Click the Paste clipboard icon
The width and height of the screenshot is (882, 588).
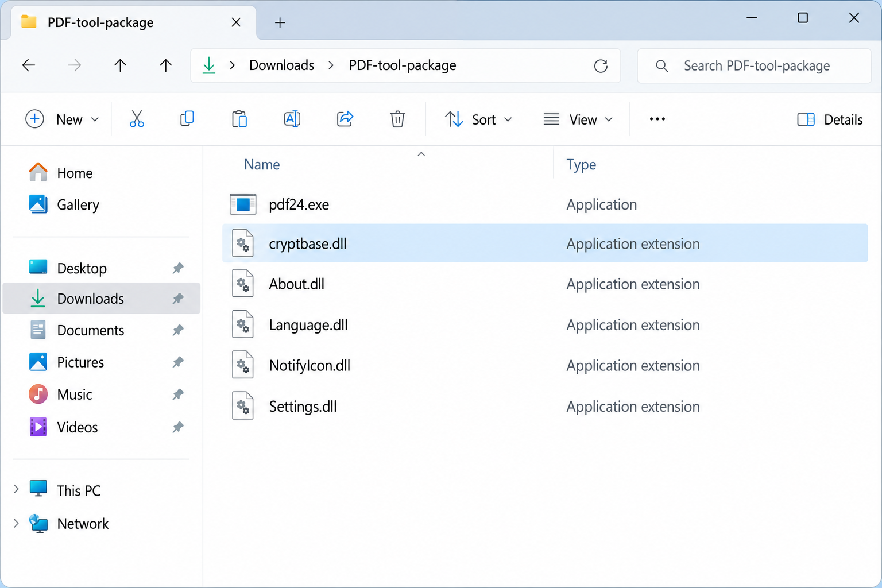[239, 119]
